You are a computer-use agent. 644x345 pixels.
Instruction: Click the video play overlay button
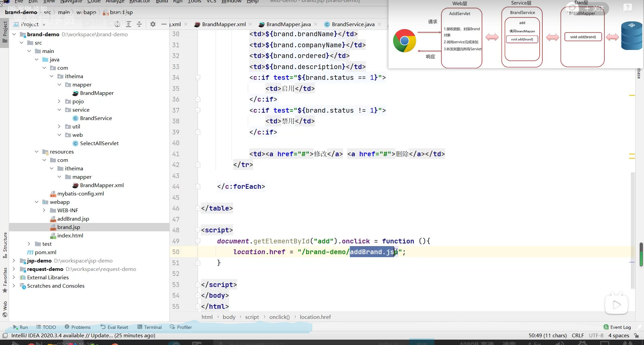point(616,304)
